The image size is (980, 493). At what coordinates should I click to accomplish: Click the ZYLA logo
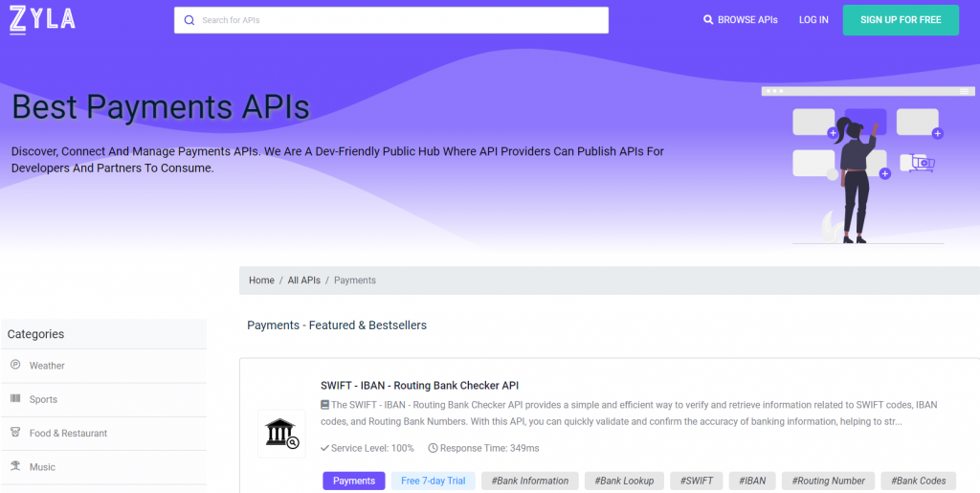(x=42, y=19)
